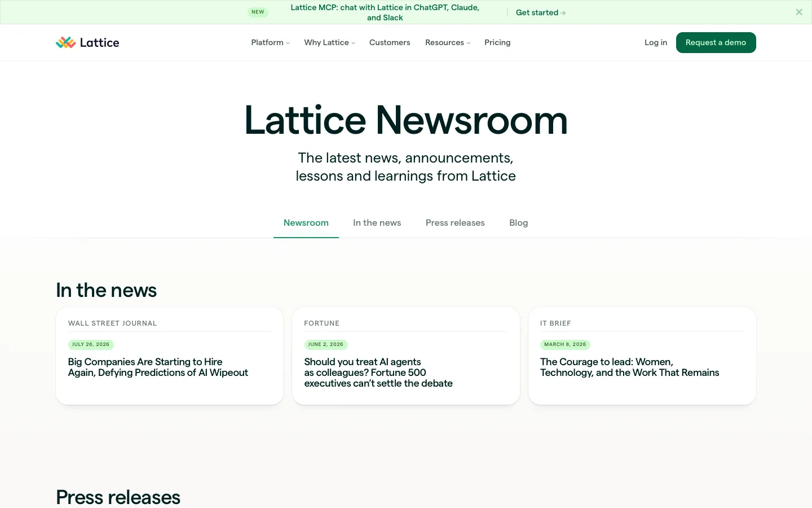Image resolution: width=812 pixels, height=508 pixels.
Task: Open the Customers page
Action: click(x=390, y=42)
